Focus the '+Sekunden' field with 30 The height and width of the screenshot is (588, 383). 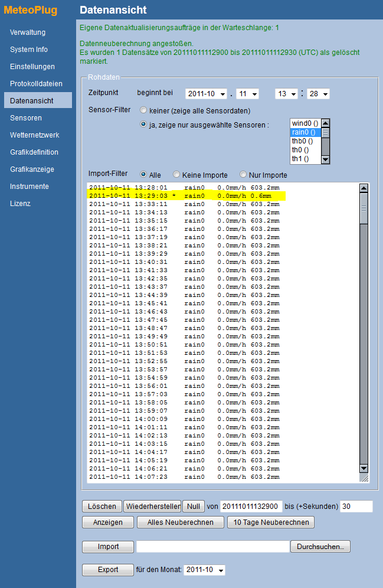pos(356,507)
